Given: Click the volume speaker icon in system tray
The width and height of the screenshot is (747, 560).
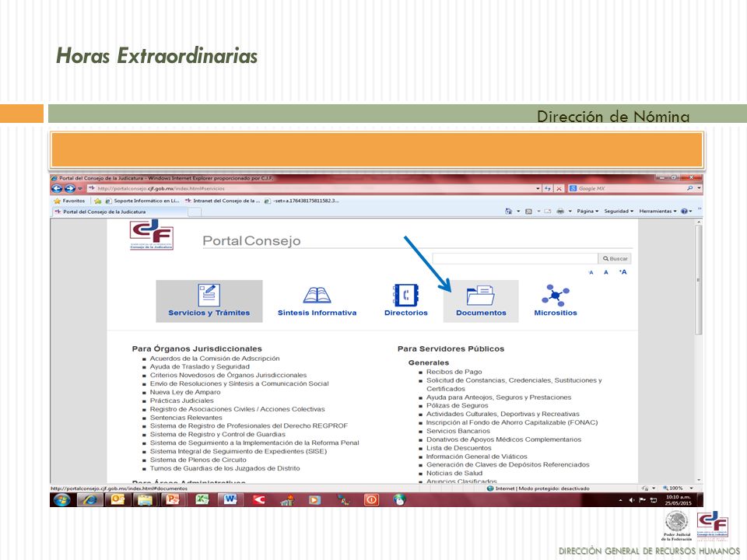Looking at the screenshot, I should (x=632, y=500).
